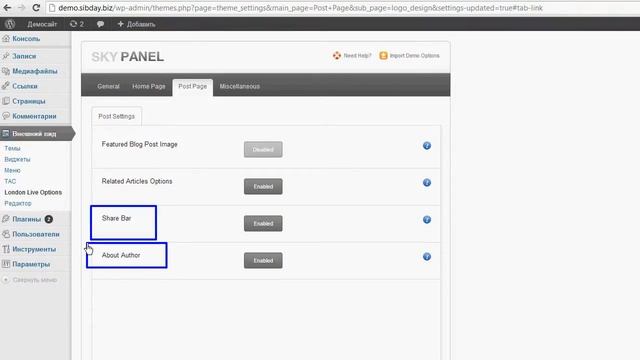This screenshot has height=360, width=640.
Task: Open the comments bubble in admin bar
Action: [100, 24]
